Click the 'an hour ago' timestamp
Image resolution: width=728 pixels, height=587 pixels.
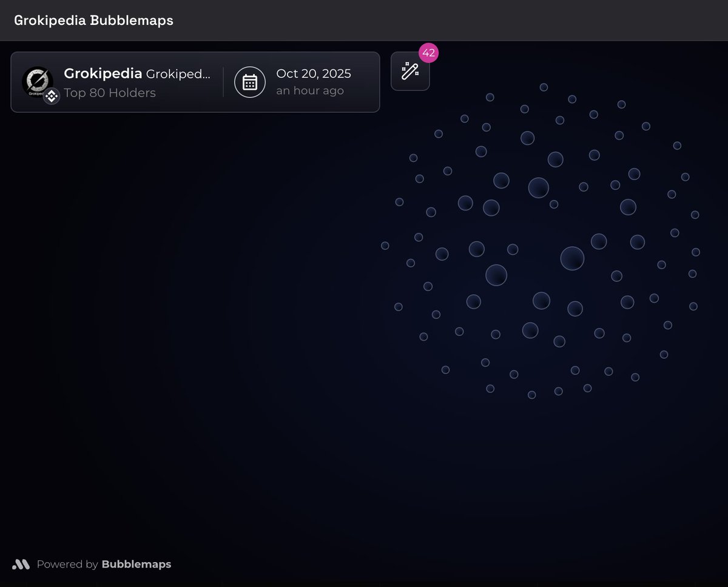(x=310, y=91)
